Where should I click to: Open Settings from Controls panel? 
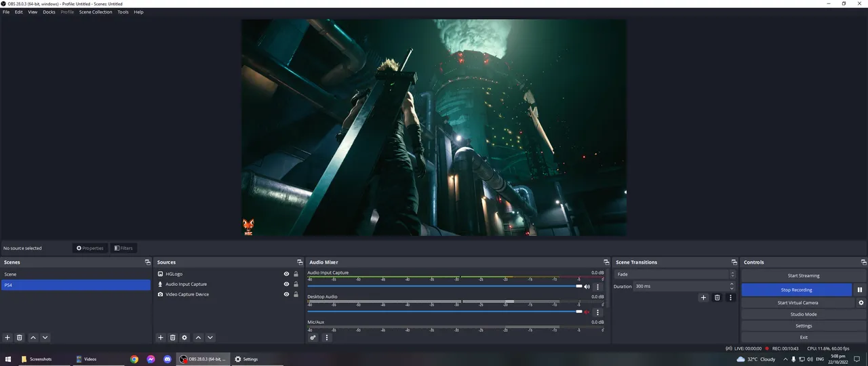click(x=804, y=326)
